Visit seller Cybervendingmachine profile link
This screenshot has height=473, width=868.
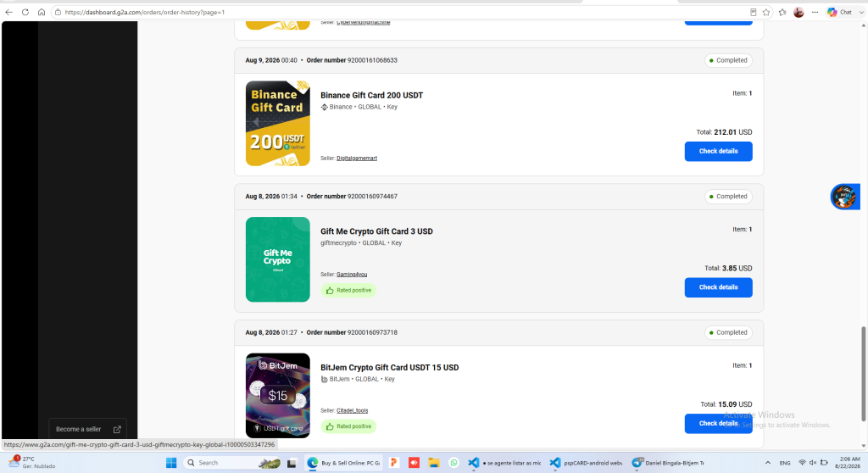[x=363, y=23]
